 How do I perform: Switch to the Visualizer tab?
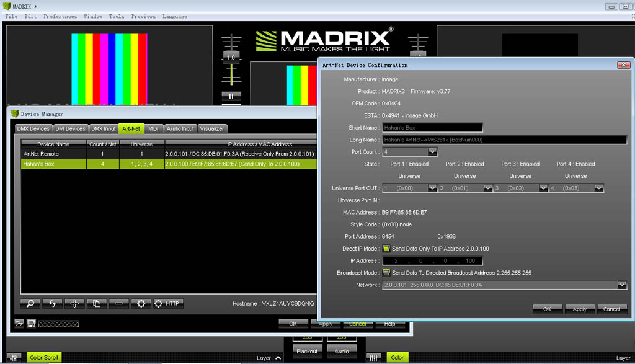tap(212, 129)
